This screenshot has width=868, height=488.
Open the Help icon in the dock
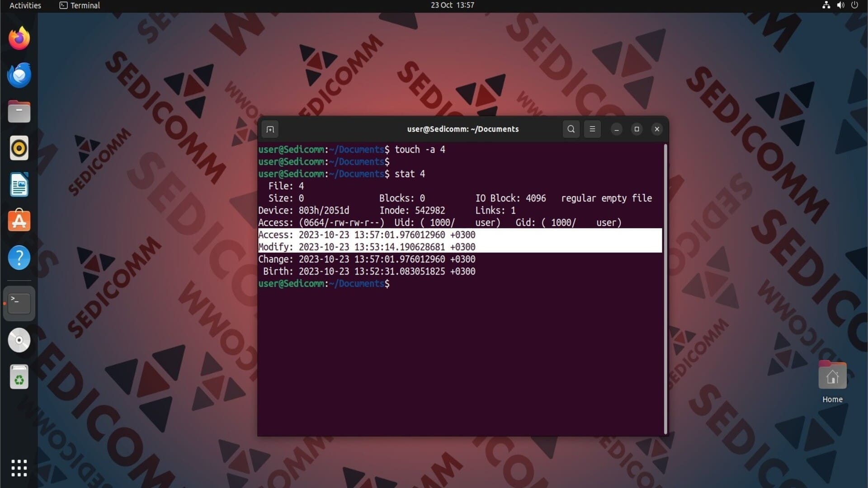[x=19, y=258]
